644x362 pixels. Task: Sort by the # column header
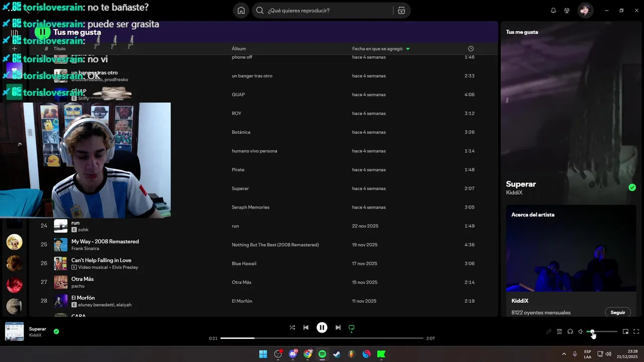(46, 49)
